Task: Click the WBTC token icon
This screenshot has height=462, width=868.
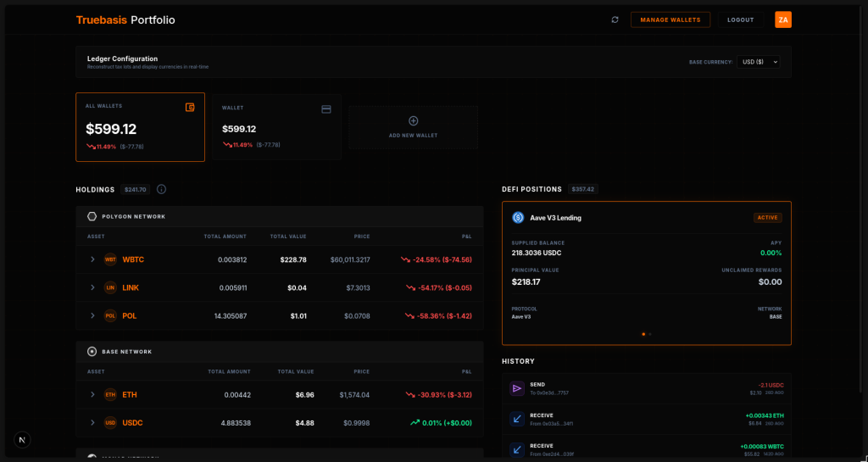Action: [111, 259]
